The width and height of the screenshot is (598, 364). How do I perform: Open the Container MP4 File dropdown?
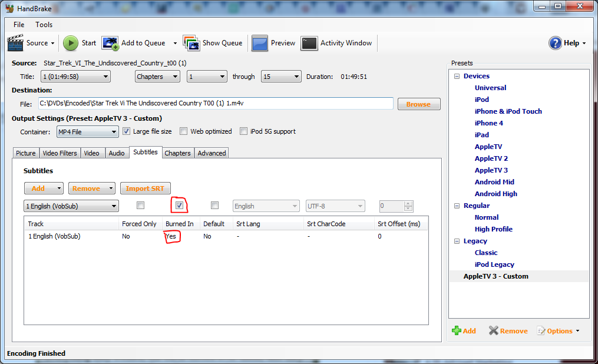(x=87, y=132)
